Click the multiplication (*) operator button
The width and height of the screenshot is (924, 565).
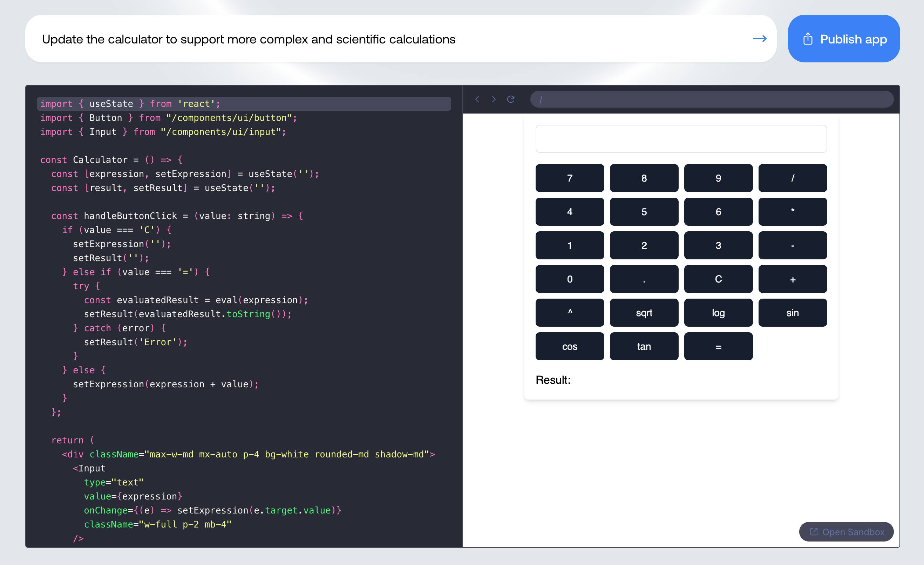tap(793, 211)
